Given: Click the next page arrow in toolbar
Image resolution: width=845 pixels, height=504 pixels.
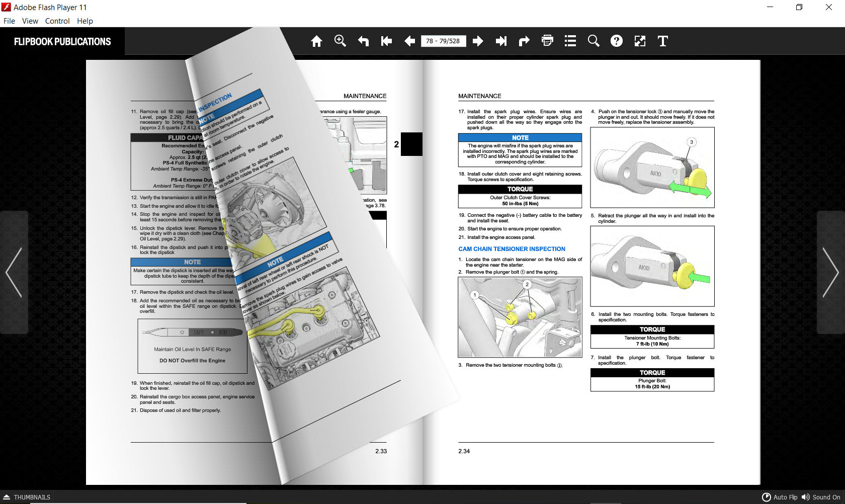Looking at the screenshot, I should [478, 41].
